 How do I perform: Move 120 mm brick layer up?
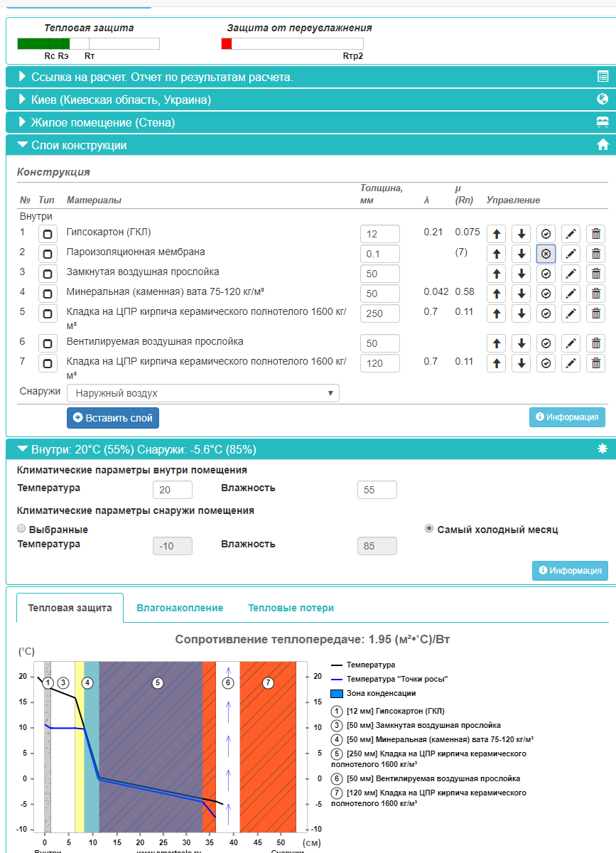(497, 363)
